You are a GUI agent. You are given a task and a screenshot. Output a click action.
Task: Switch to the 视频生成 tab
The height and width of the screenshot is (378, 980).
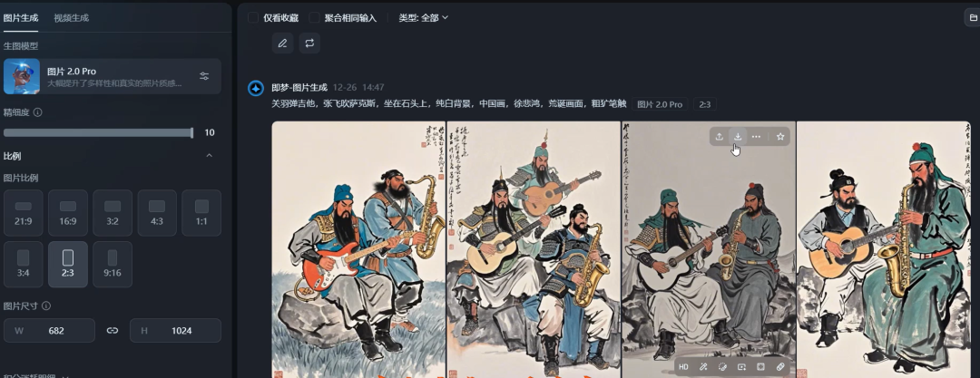tap(72, 17)
